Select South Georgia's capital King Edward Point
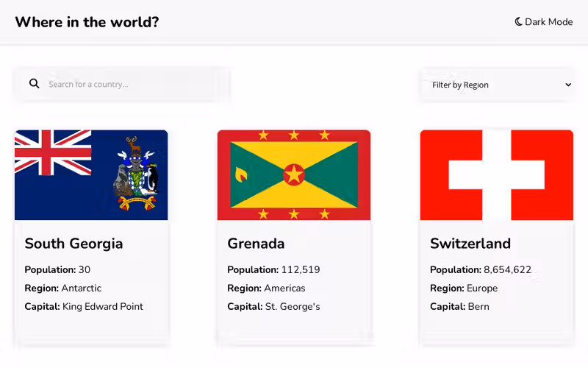The width and height of the screenshot is (588, 368). pyautogui.click(x=103, y=307)
